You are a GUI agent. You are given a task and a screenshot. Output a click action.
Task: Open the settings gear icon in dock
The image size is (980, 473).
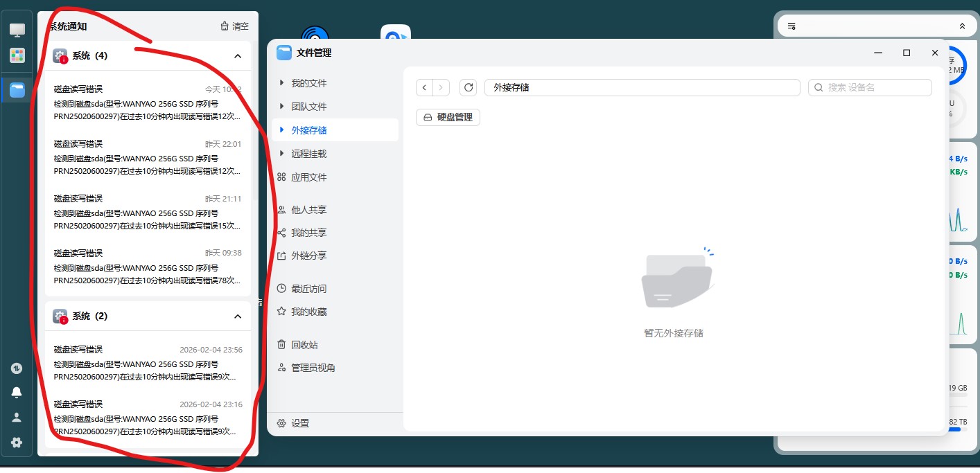17,442
